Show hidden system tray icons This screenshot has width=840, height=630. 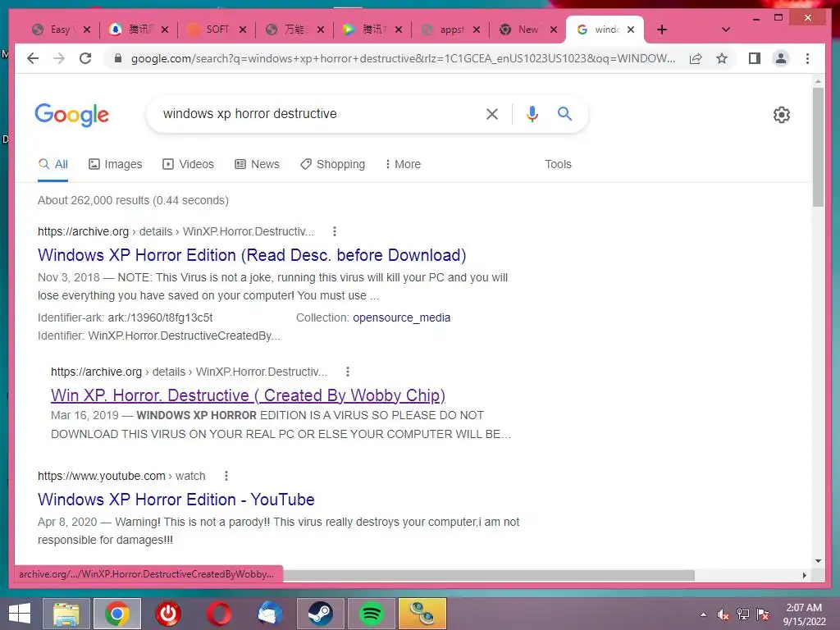703,614
